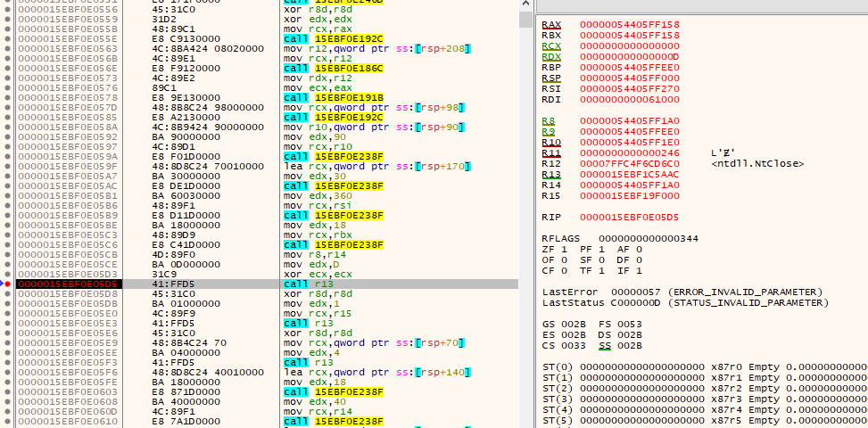Select the RBP register value
Screen dimensions: 868x428
[630, 68]
